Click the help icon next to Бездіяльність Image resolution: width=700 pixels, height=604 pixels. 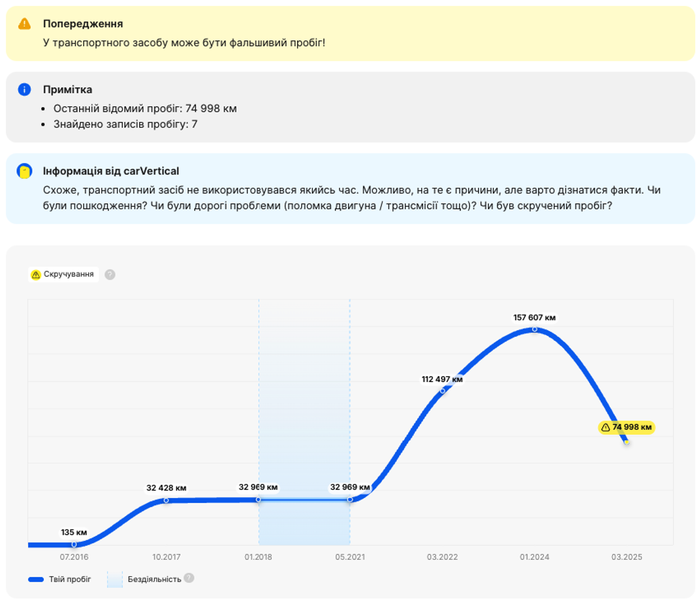(189, 578)
